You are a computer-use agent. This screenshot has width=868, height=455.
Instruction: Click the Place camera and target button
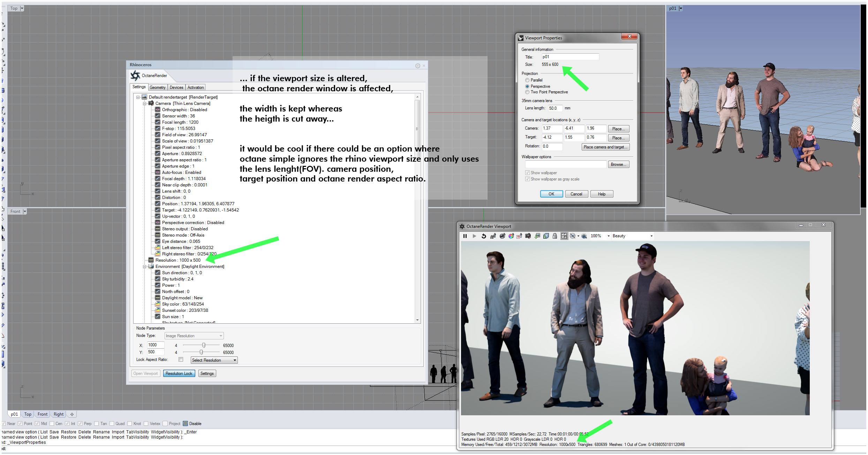tap(605, 147)
